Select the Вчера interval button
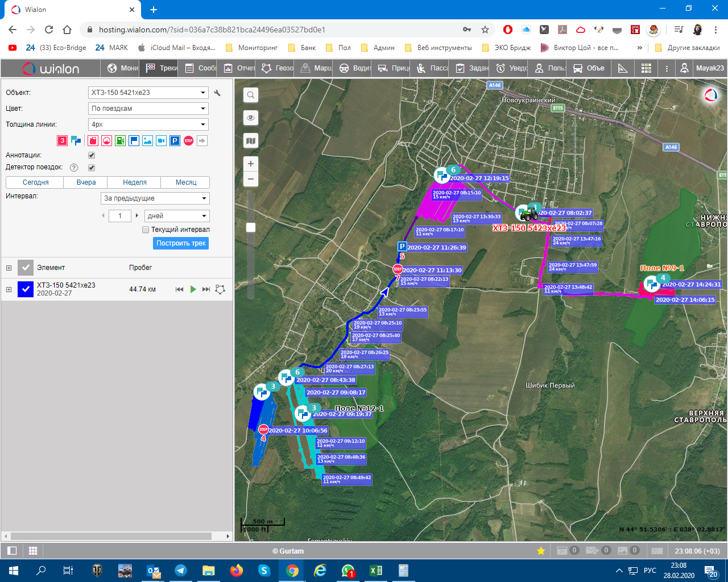Viewport: 728px width, 582px height. [x=86, y=182]
